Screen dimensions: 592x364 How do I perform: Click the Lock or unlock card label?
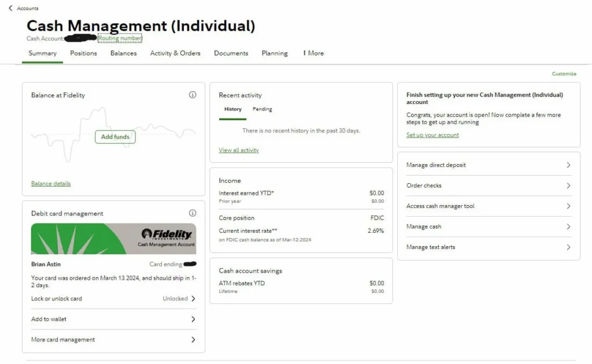click(x=56, y=298)
